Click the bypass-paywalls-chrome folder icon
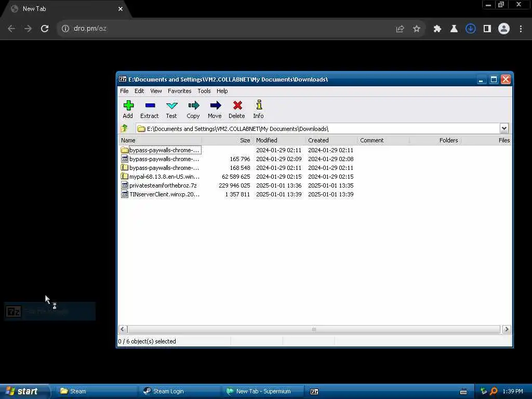Viewport: 532px width, 399px height. coord(125,150)
